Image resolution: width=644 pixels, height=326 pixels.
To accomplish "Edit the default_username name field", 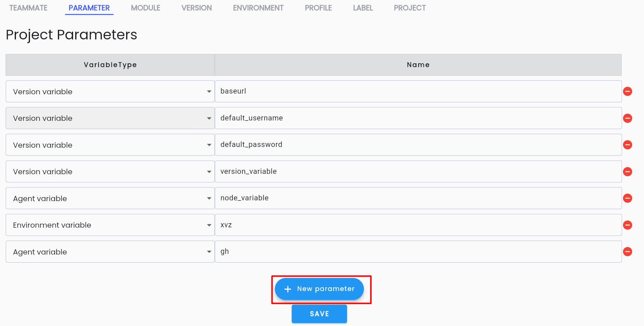I will (418, 118).
